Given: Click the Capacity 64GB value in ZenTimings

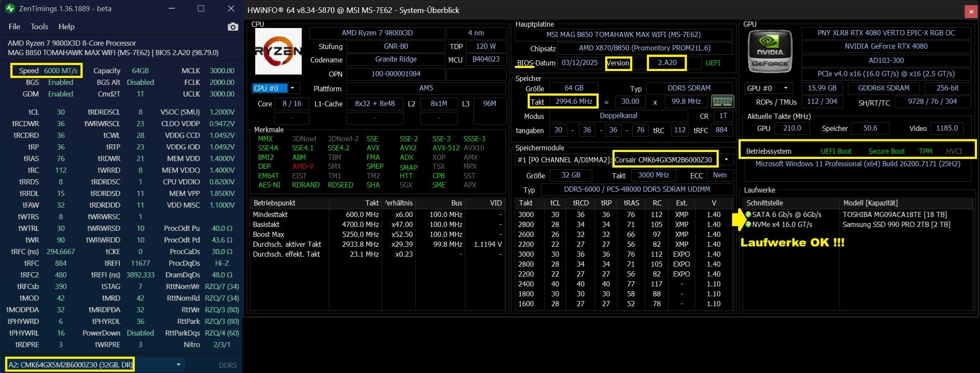Looking at the screenshot, I should (140, 71).
